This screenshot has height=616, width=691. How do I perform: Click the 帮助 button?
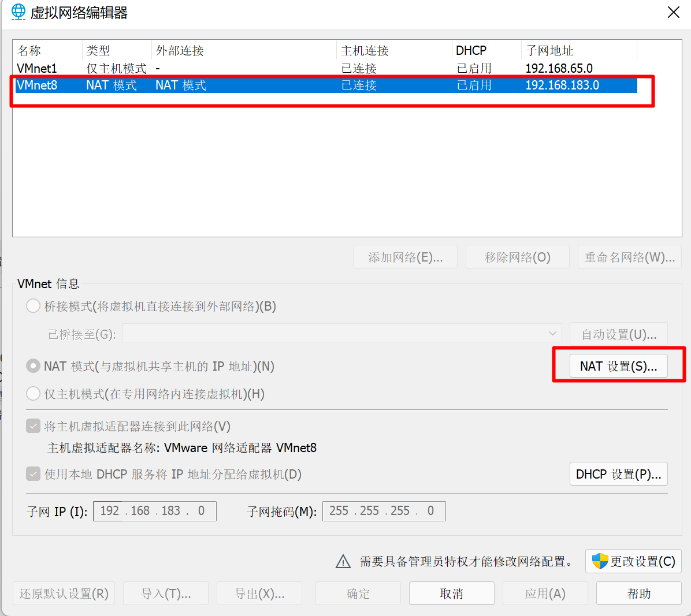[639, 593]
